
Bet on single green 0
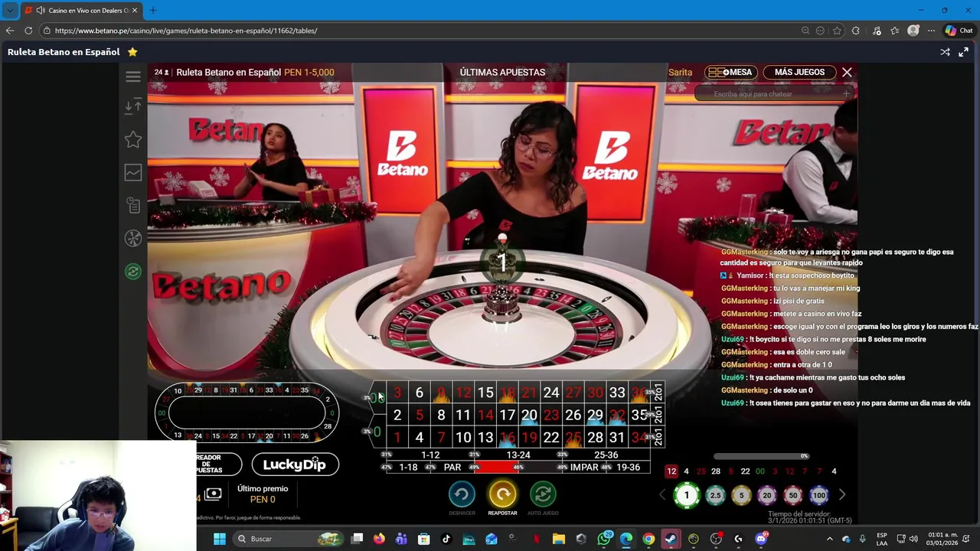pos(377,432)
